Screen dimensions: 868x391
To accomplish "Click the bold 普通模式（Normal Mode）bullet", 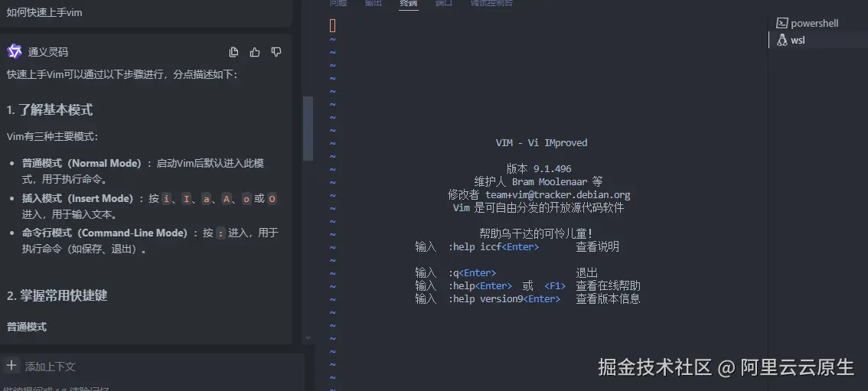I will pyautogui.click(x=82, y=163).
